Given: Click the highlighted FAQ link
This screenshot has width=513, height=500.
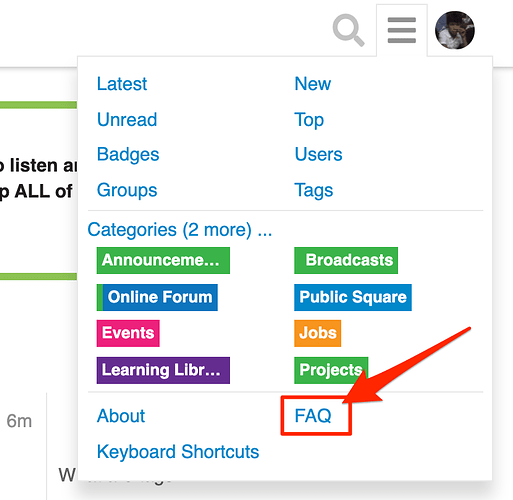Looking at the screenshot, I should [x=313, y=416].
